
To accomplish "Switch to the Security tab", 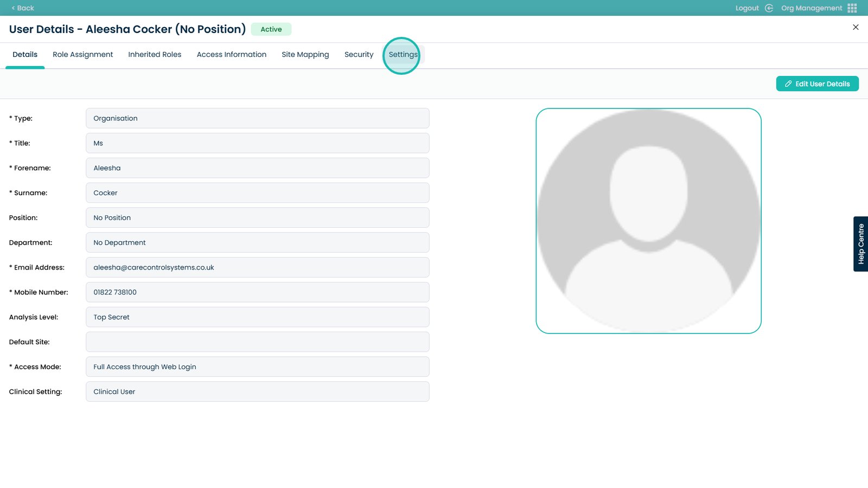I will (359, 55).
